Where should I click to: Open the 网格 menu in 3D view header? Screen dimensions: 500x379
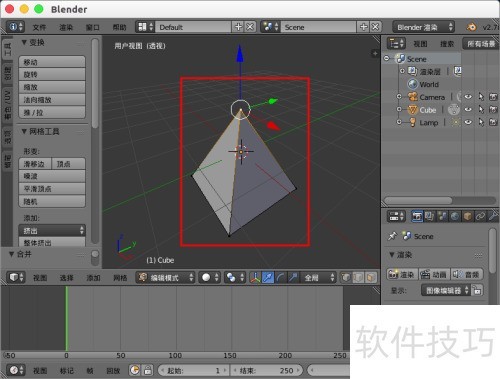[x=120, y=278]
